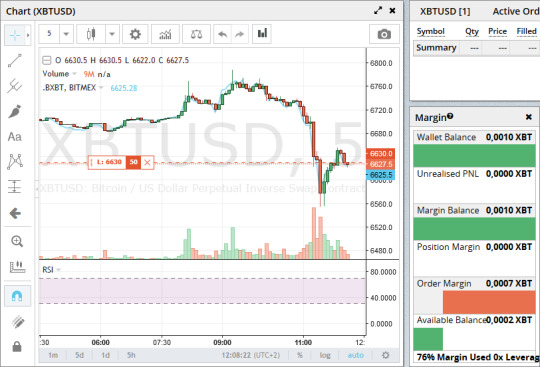Select the ruler measure tool
The height and width of the screenshot is (367, 540).
coord(17,266)
